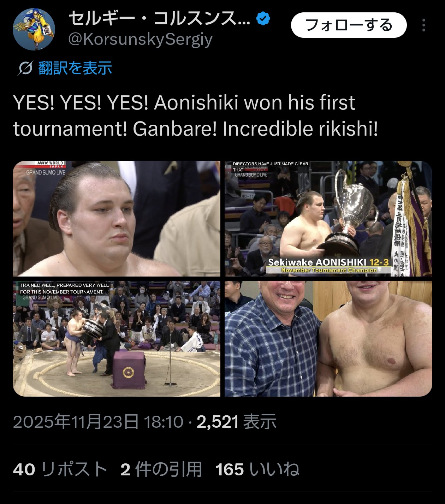Click the NHK World logo in first photo
445x504 pixels.
50,164
